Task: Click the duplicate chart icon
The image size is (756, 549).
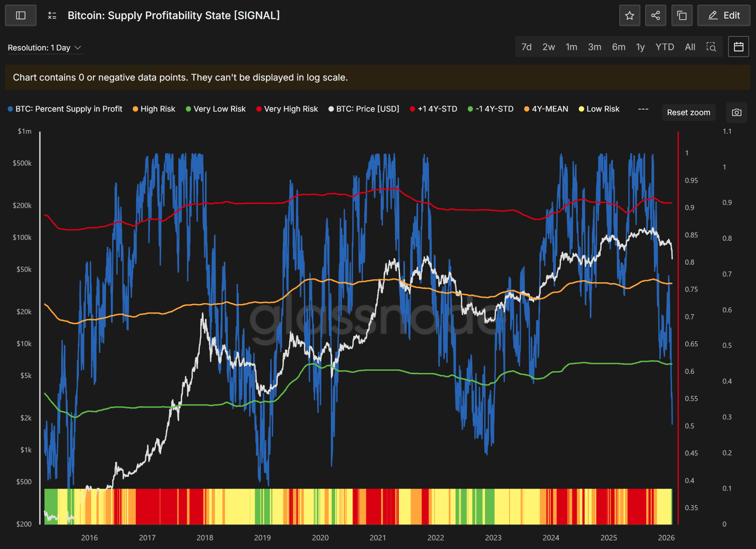Action: pos(682,15)
